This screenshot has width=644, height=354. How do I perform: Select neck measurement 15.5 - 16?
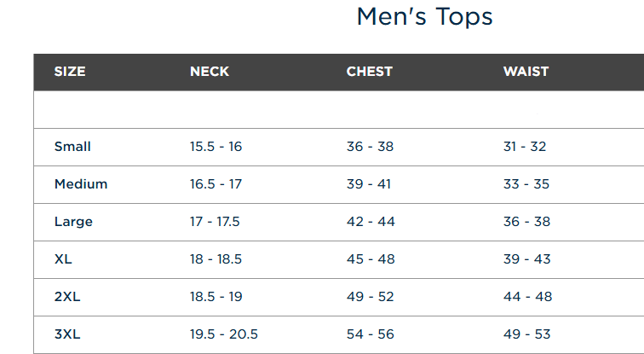[x=216, y=147]
